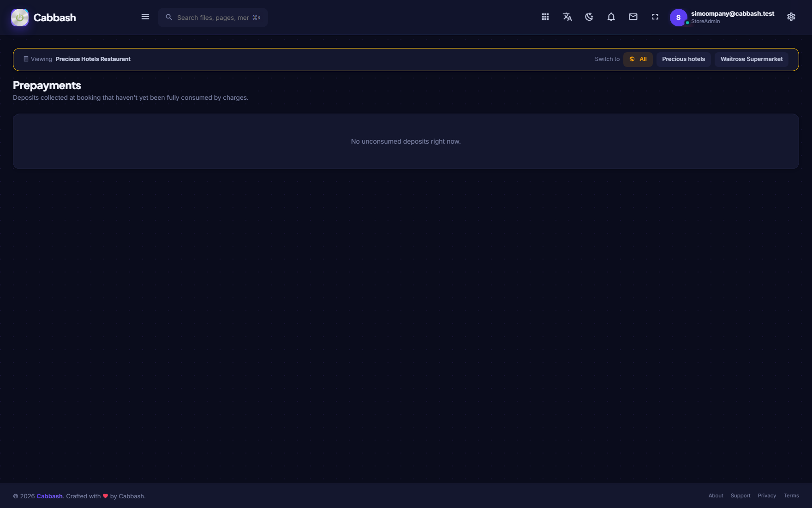
Task: Enter fullscreen mode
Action: [655, 17]
